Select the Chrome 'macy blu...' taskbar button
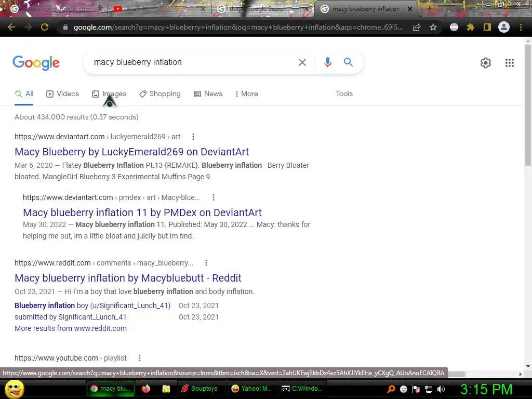This screenshot has width=532, height=399. point(111,389)
